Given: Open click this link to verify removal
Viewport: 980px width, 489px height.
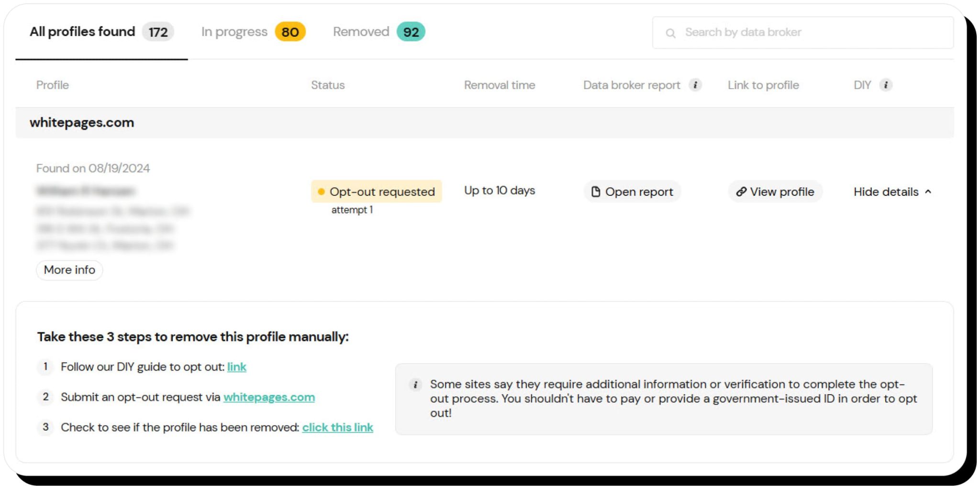Looking at the screenshot, I should 338,427.
